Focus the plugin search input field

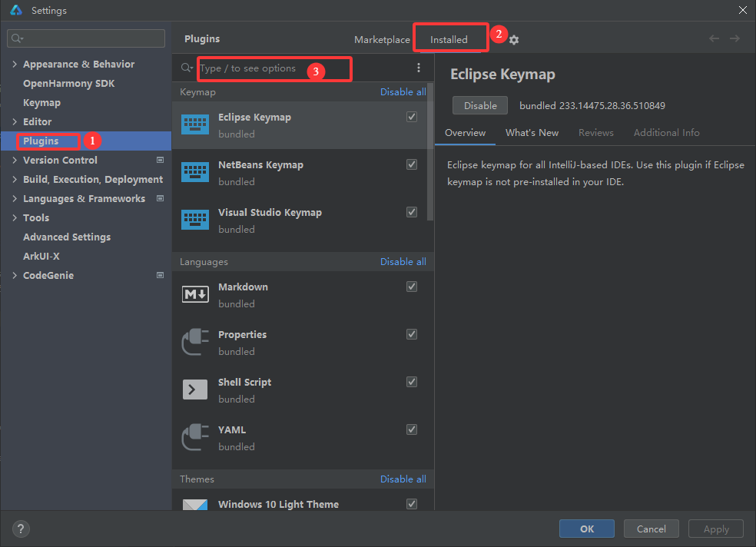(274, 68)
